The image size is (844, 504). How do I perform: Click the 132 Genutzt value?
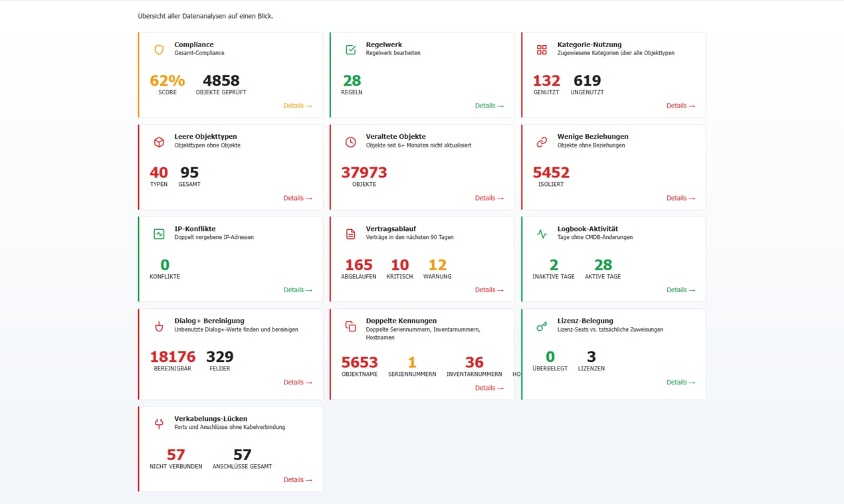(546, 80)
